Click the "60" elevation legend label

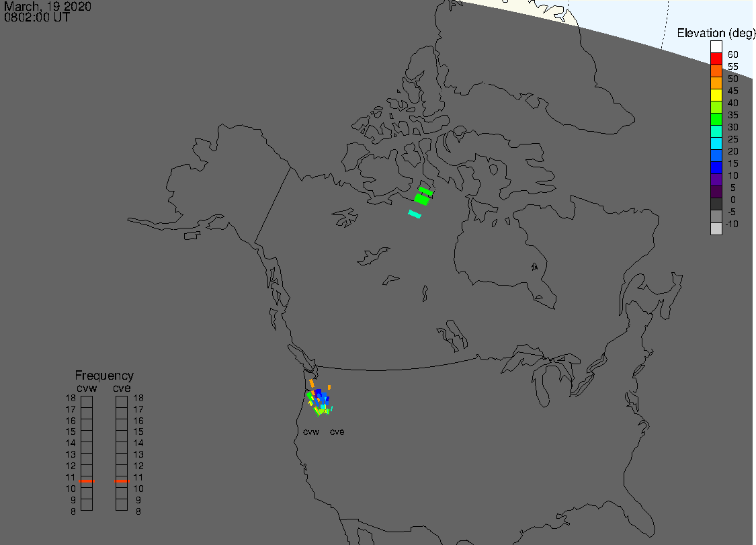pyautogui.click(x=733, y=54)
